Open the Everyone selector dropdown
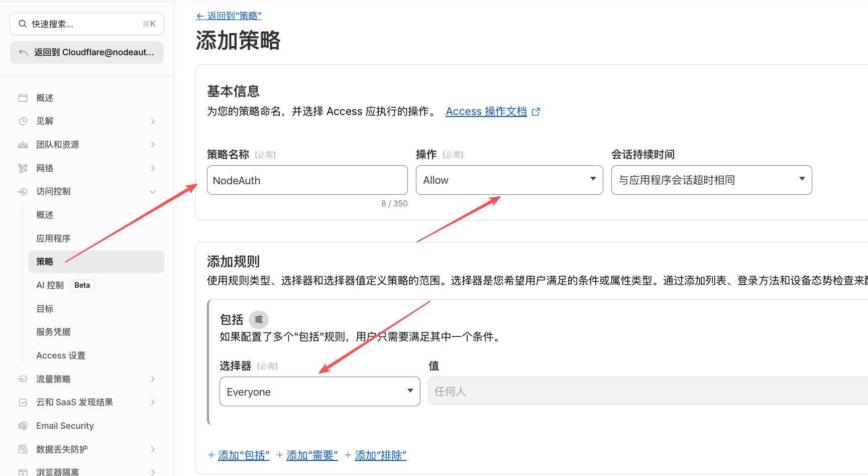 point(319,392)
